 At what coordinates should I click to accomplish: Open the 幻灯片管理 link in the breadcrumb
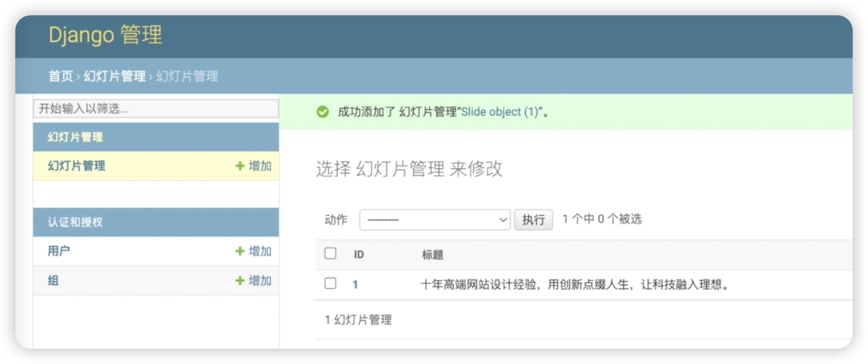[114, 76]
